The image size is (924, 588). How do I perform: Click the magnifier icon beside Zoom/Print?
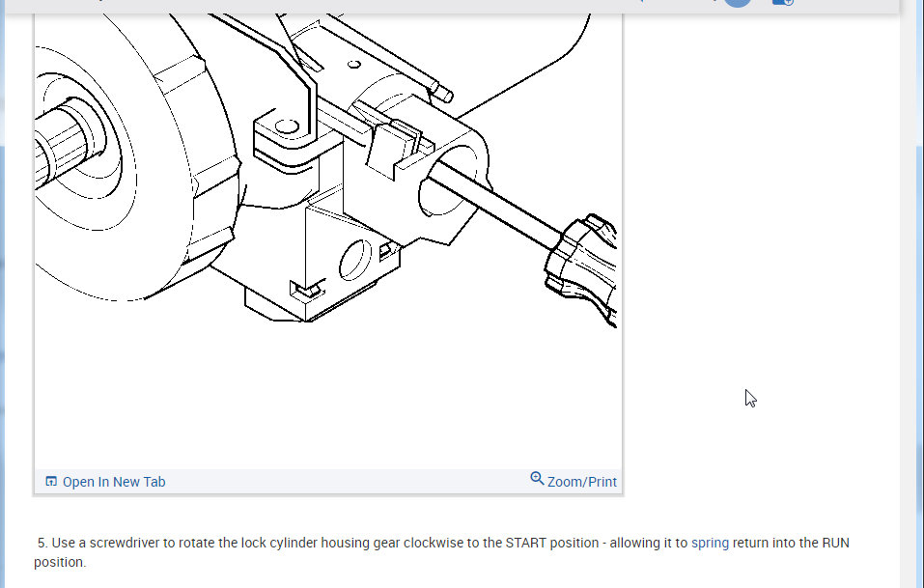pyautogui.click(x=537, y=478)
